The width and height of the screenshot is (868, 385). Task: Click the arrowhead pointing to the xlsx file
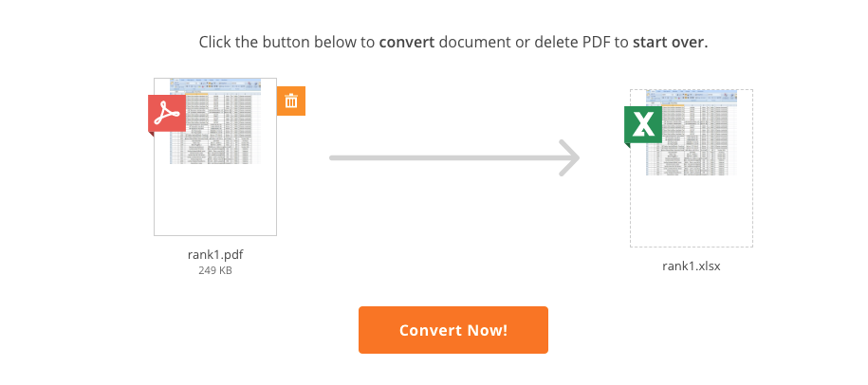pos(568,158)
